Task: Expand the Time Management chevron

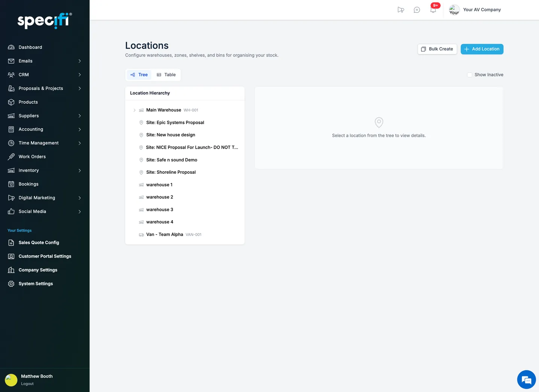Action: [x=80, y=143]
